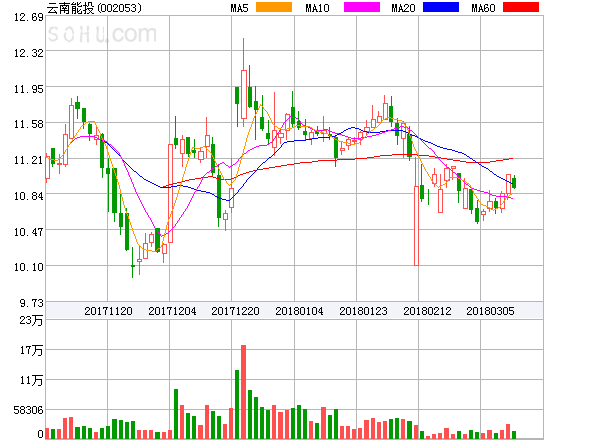The image size is (600, 440).
Task: Click the long red candle dropping to 10.10
Action: point(416,212)
